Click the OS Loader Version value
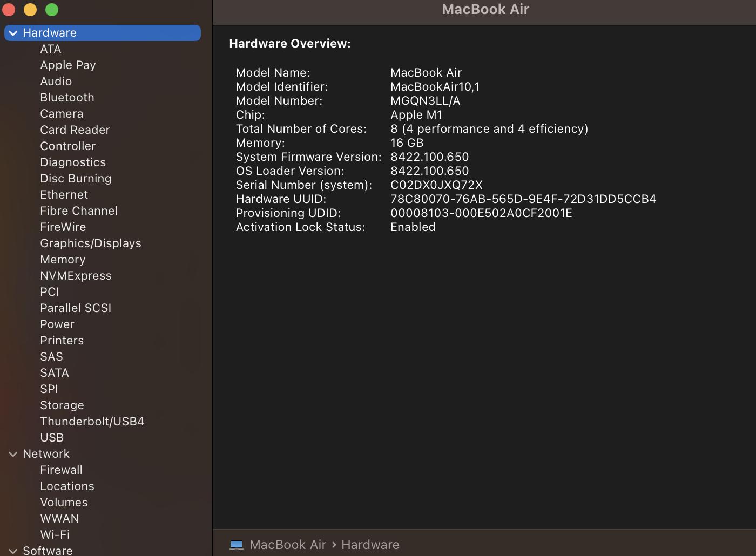Viewport: 756px width, 556px height. coord(430,171)
